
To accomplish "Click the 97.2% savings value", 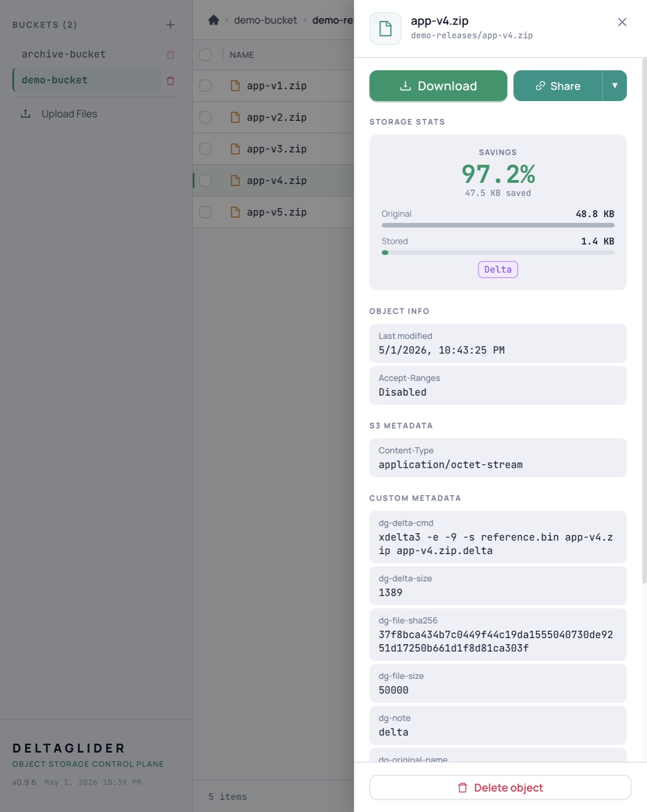I will [498, 174].
